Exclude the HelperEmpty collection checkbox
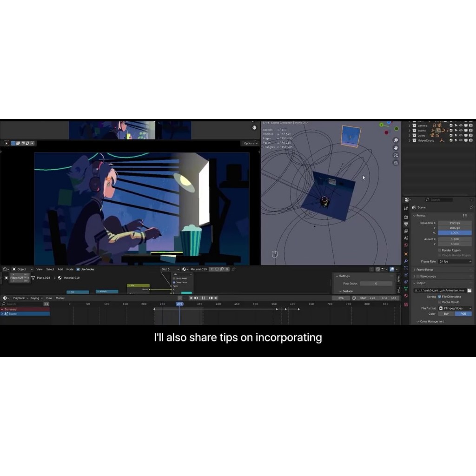The width and height of the screenshot is (476, 476). coord(451,140)
